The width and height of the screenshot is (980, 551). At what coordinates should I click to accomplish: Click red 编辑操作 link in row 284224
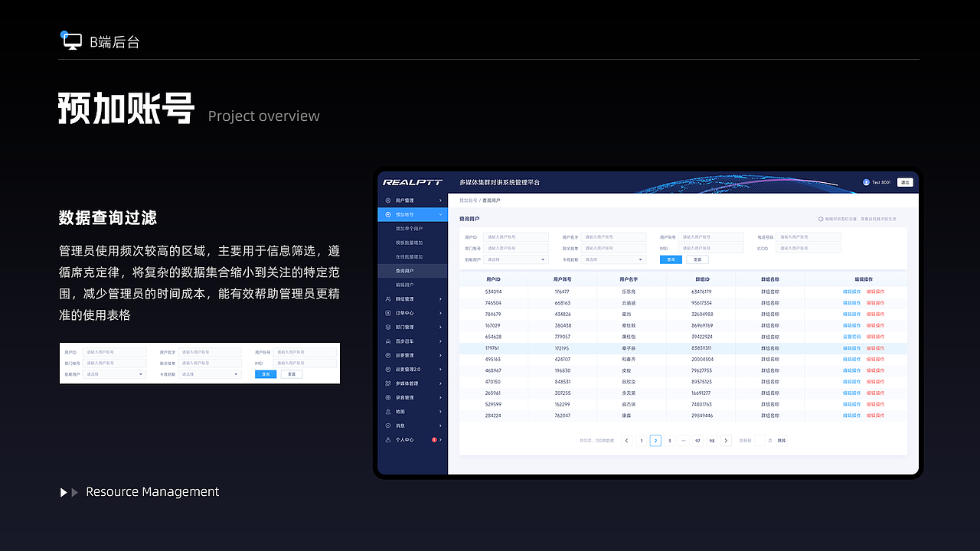click(x=875, y=416)
